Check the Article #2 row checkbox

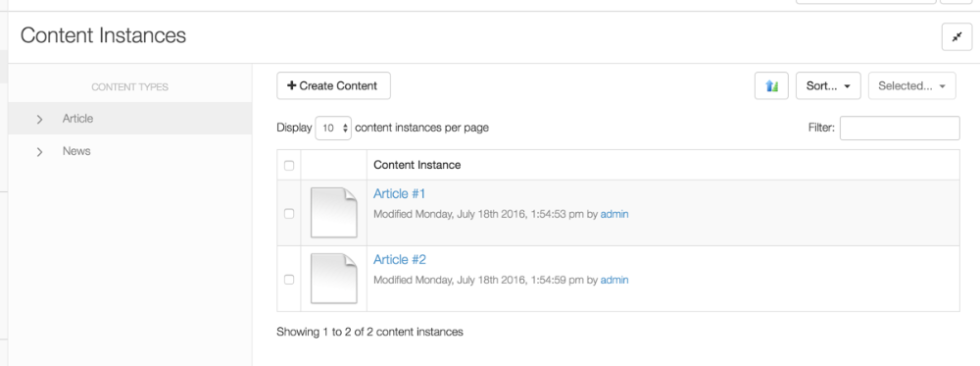click(289, 279)
